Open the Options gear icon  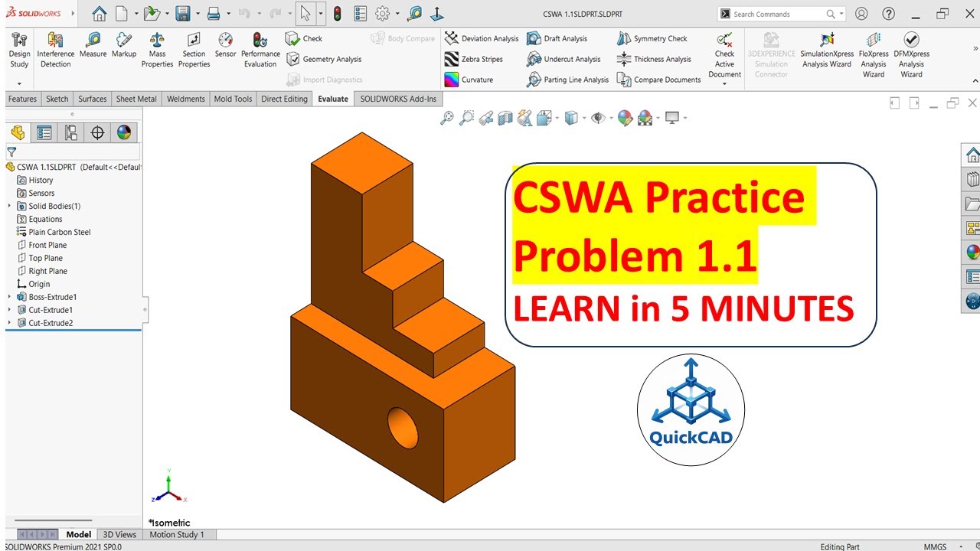382,14
